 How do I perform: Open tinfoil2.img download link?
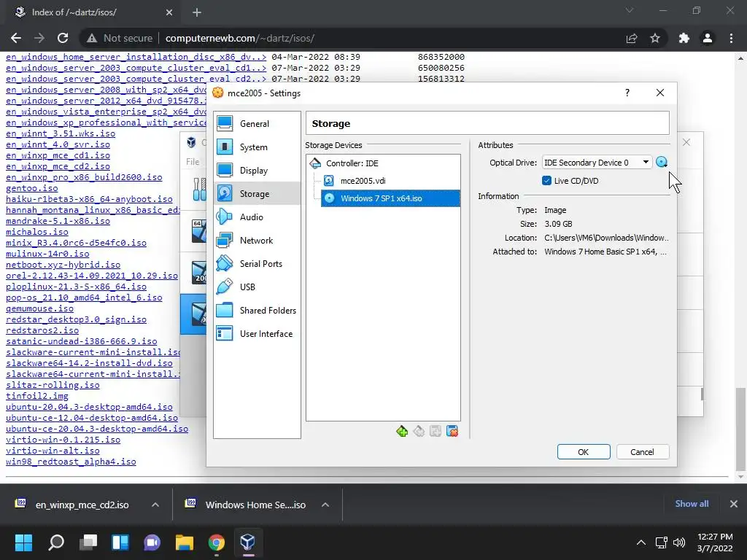(37, 396)
